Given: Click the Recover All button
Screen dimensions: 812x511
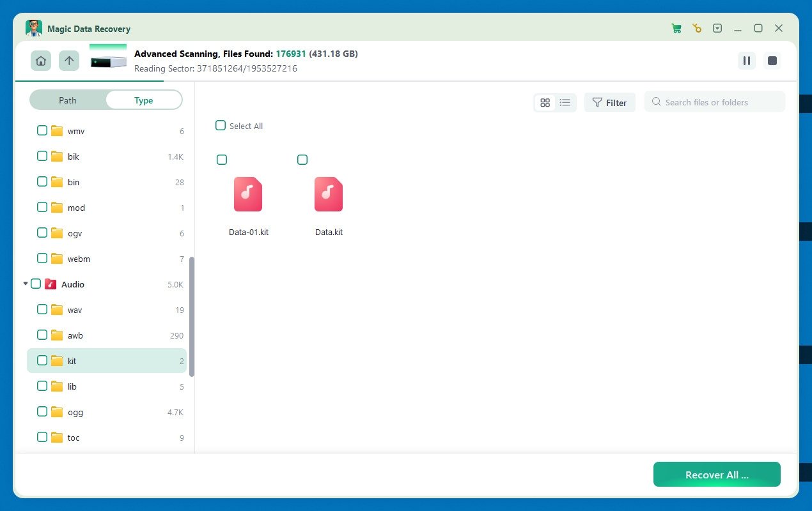Looking at the screenshot, I should (716, 475).
